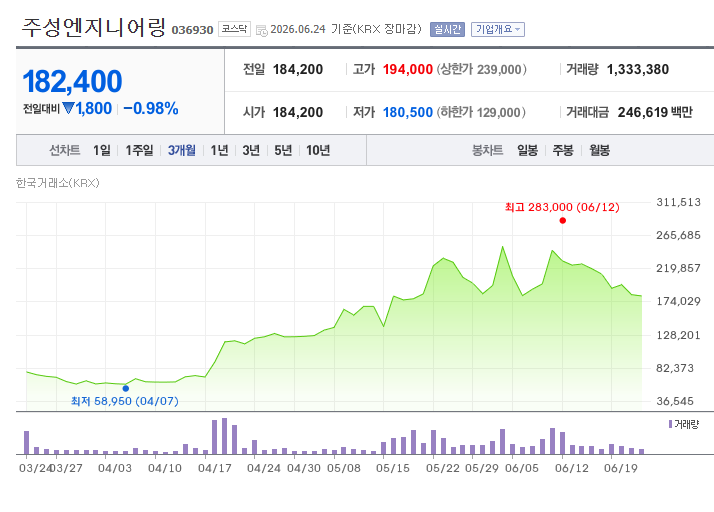
Task: Click the blue down-triangle price change icon
Action: 68,108
